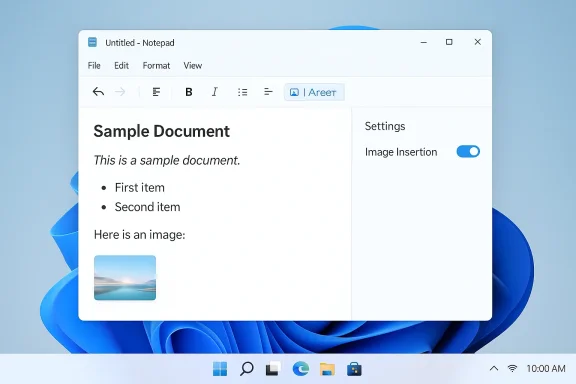This screenshot has width=576, height=384.
Task: Open Microsoft Store from the taskbar
Action: (354, 369)
